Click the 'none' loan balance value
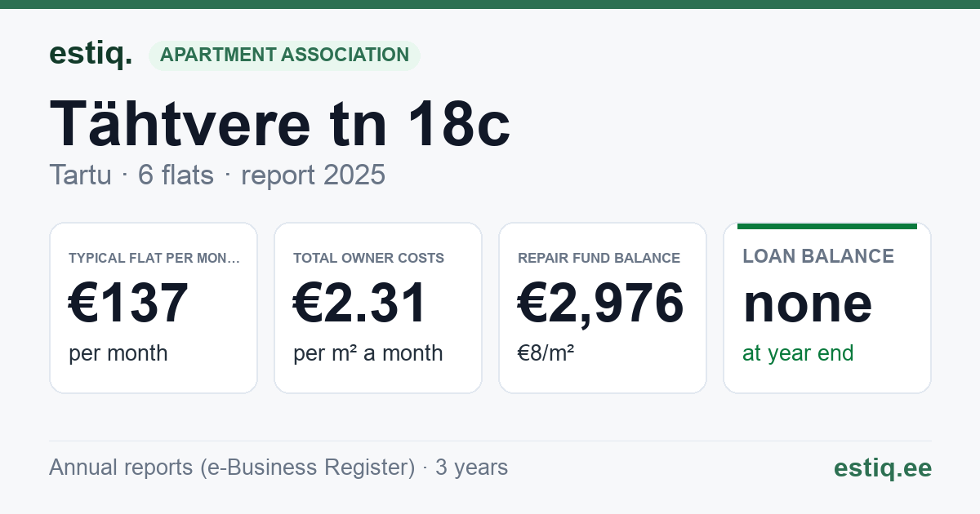 click(808, 304)
